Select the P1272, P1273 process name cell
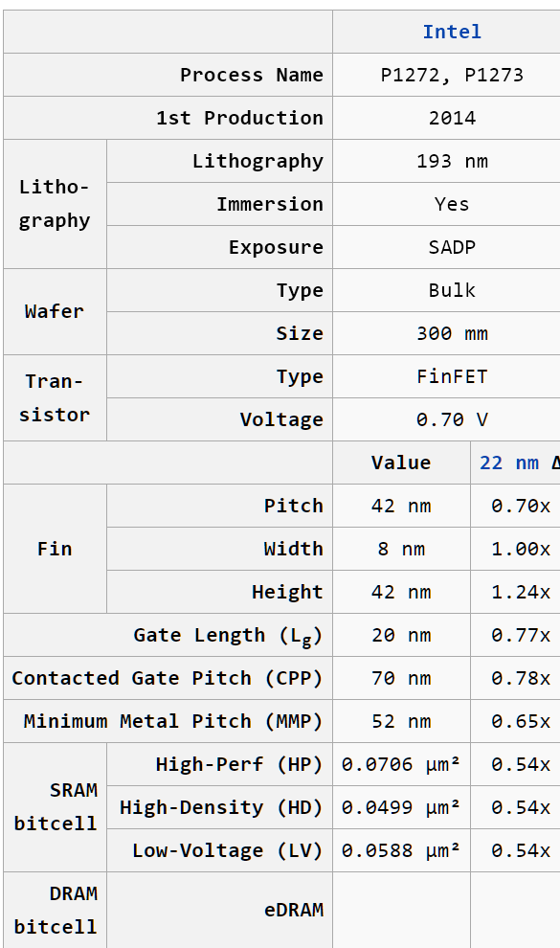Viewport: 560px width, 948px height. click(x=452, y=75)
